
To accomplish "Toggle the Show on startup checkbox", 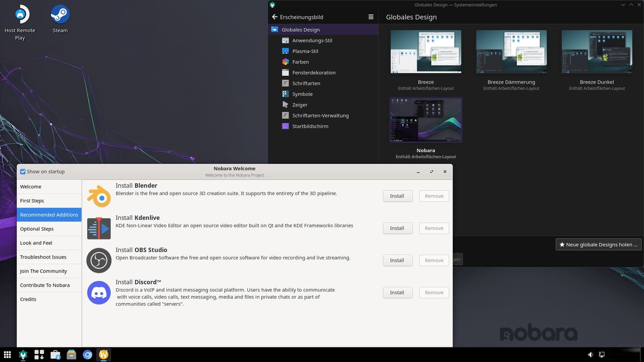I will pos(23,172).
